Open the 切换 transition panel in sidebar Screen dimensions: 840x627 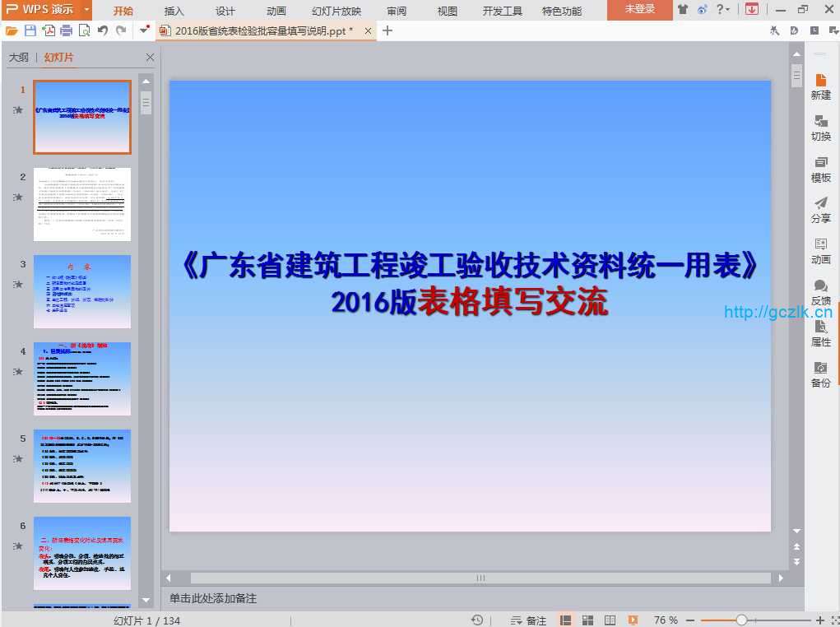pos(820,128)
